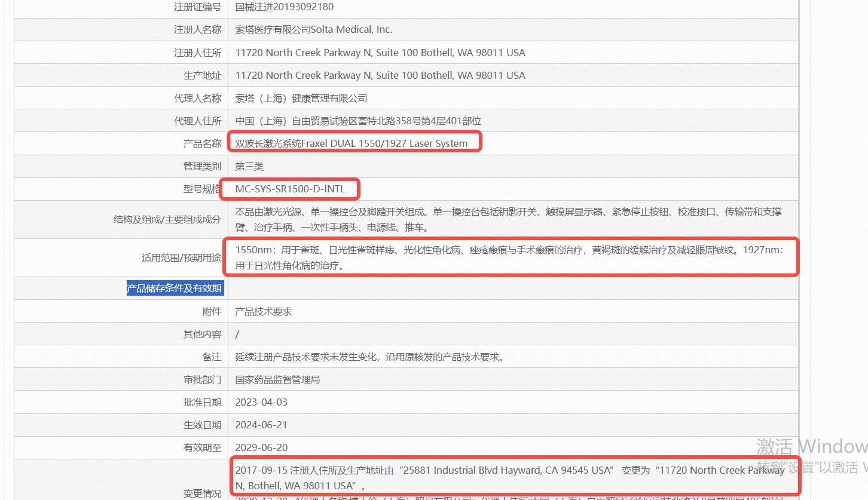
Task: Click approving department 国家药品监督管理局
Action: (x=277, y=379)
